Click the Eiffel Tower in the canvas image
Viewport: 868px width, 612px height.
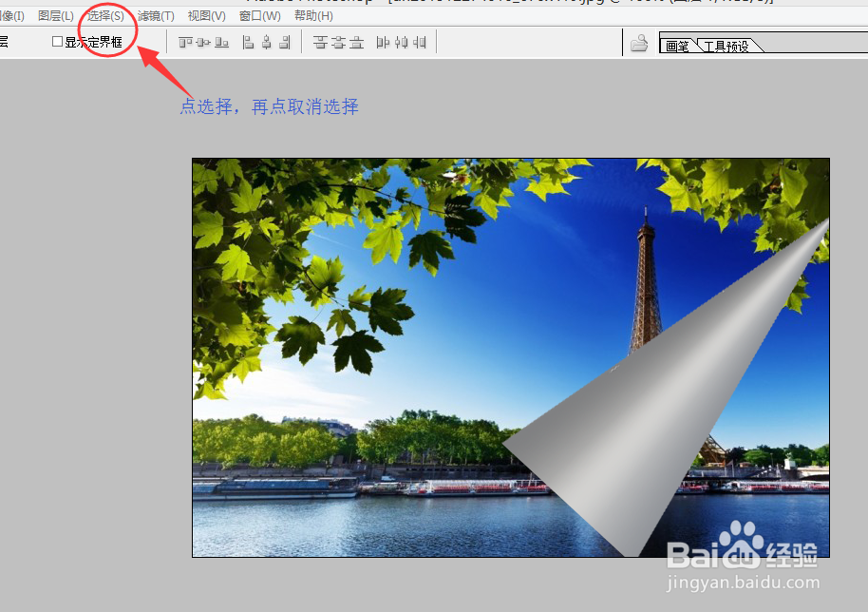point(646,288)
